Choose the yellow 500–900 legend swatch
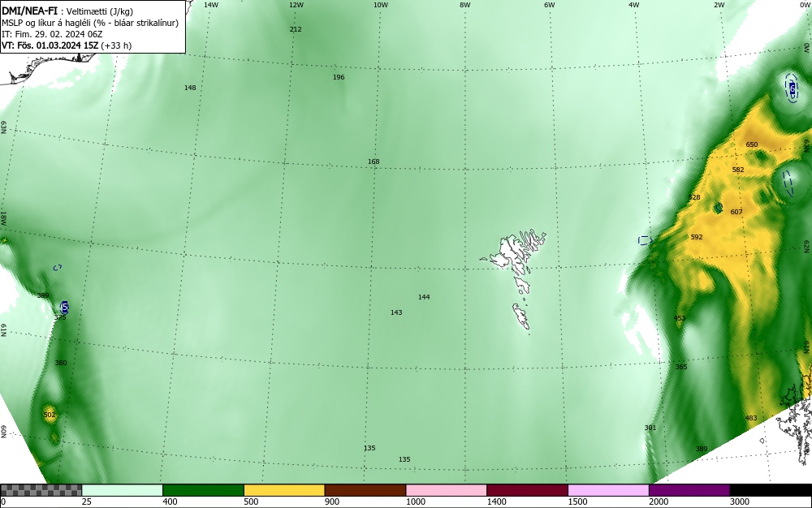Viewport: 812px width, 508px height. (x=284, y=490)
